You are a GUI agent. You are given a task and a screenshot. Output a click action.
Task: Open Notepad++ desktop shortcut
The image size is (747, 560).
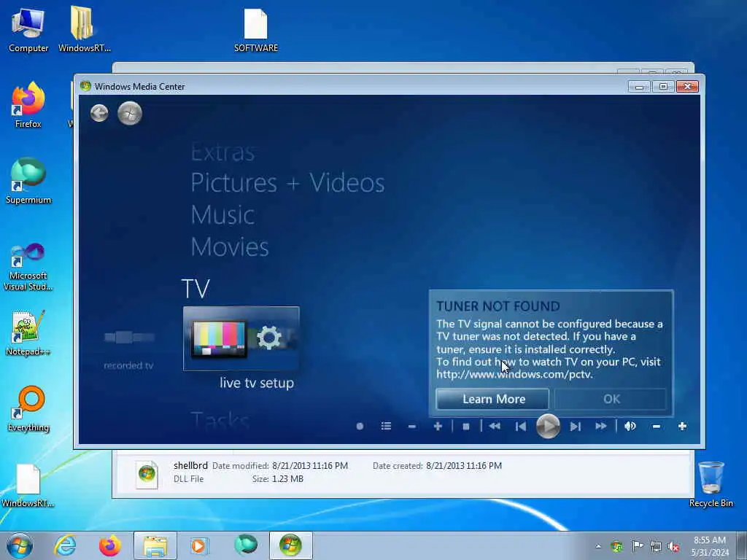click(x=28, y=333)
